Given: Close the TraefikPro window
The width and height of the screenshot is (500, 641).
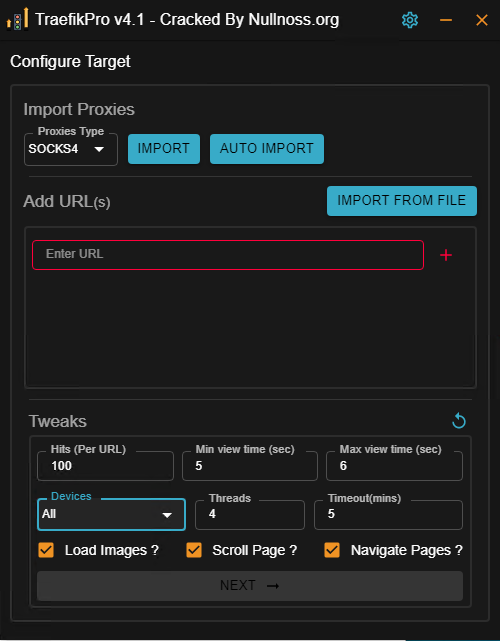Looking at the screenshot, I should [x=482, y=20].
